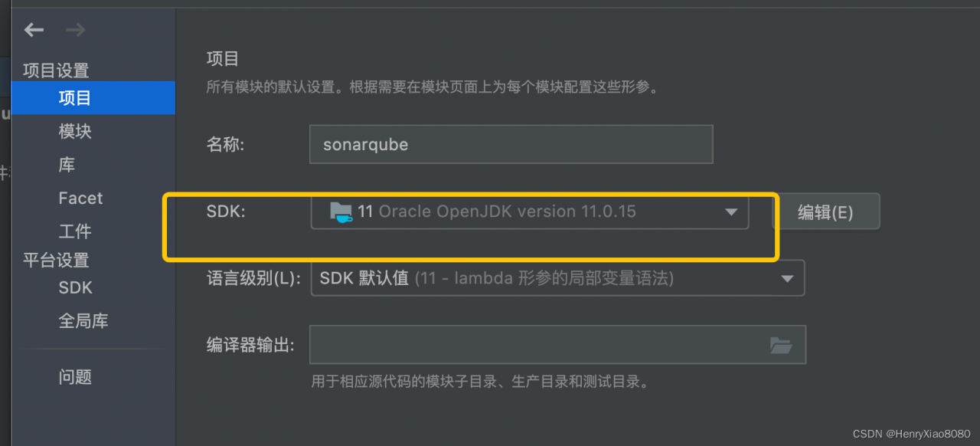Image resolution: width=980 pixels, height=446 pixels.
Task: Open the 库 settings page
Action: (x=67, y=165)
